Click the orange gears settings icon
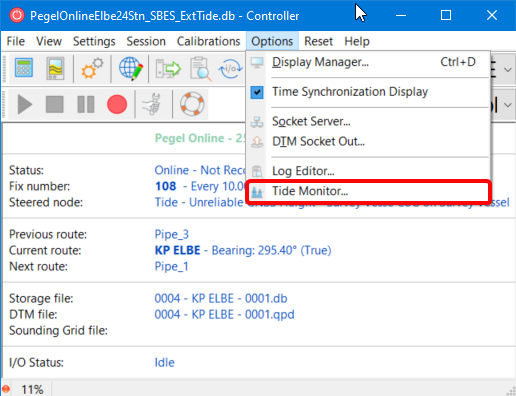This screenshot has width=516, height=396. click(92, 69)
